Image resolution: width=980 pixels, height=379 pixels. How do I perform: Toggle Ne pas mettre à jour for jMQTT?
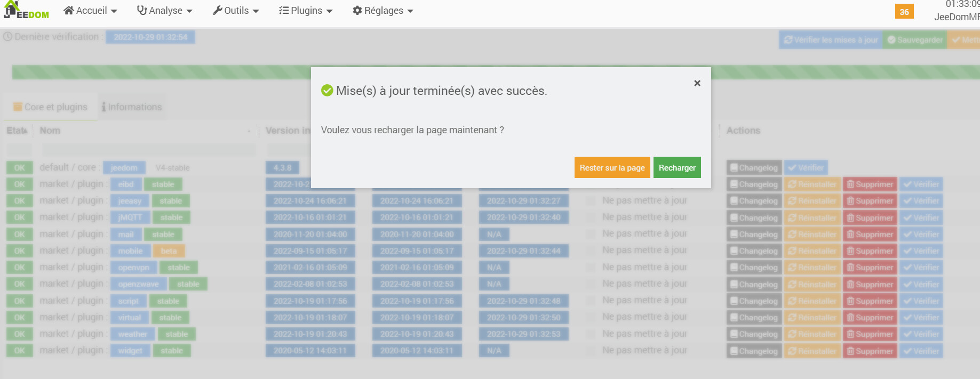click(x=591, y=217)
